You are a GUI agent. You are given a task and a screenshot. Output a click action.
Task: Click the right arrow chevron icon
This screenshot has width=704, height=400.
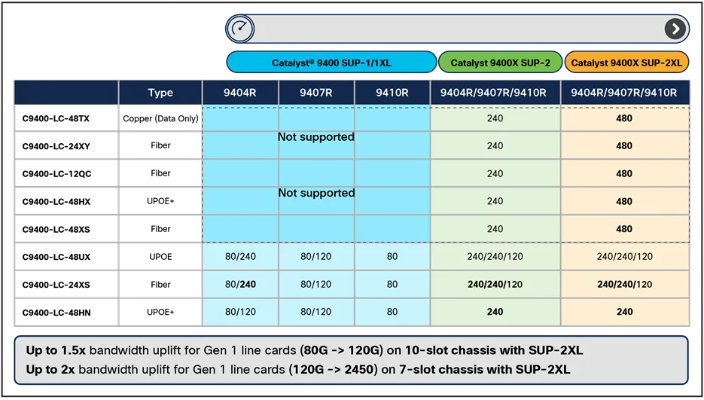(x=675, y=29)
